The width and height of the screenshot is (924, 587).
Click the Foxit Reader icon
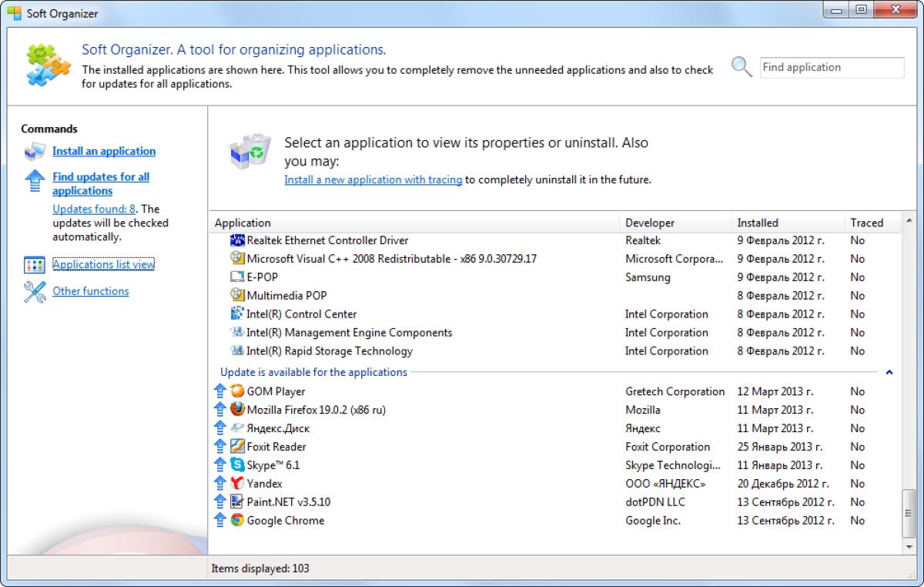(x=236, y=447)
